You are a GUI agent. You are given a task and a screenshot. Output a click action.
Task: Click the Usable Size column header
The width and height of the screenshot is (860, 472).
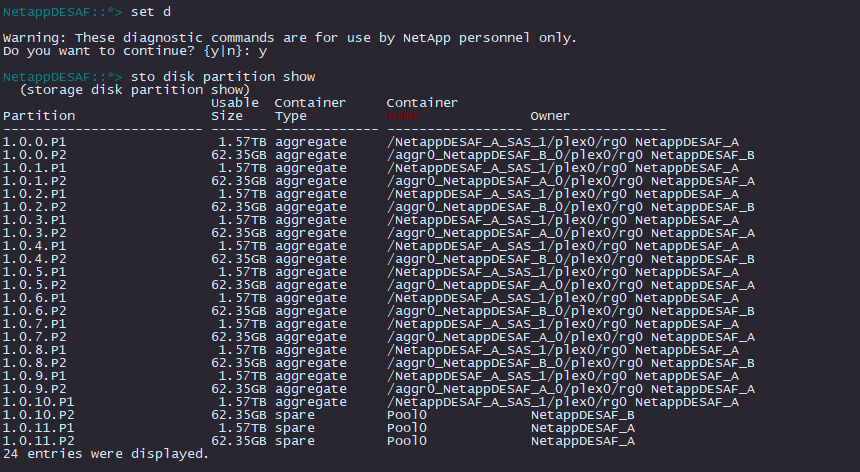click(234, 109)
